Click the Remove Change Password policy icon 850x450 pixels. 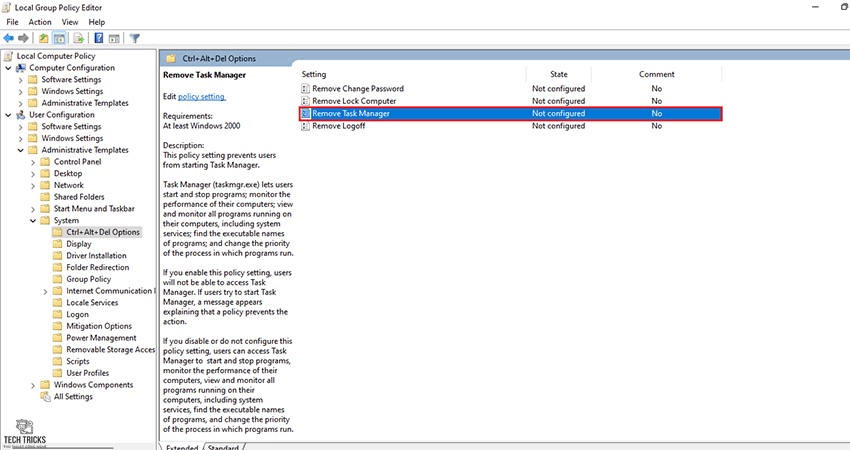[x=305, y=88]
